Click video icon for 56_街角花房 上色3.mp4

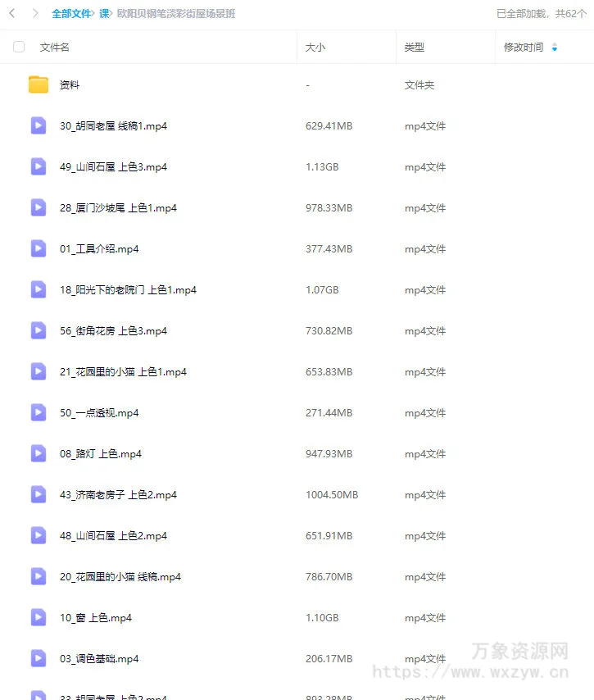pos(39,330)
